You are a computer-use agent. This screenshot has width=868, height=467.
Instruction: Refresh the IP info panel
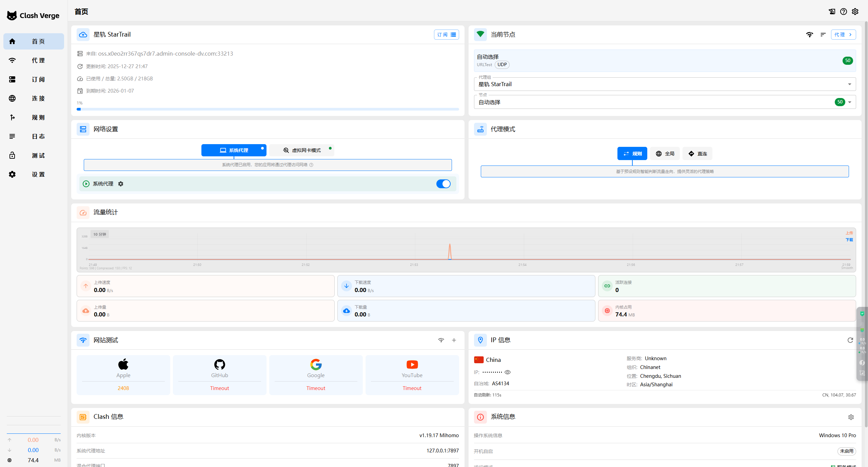click(x=850, y=340)
